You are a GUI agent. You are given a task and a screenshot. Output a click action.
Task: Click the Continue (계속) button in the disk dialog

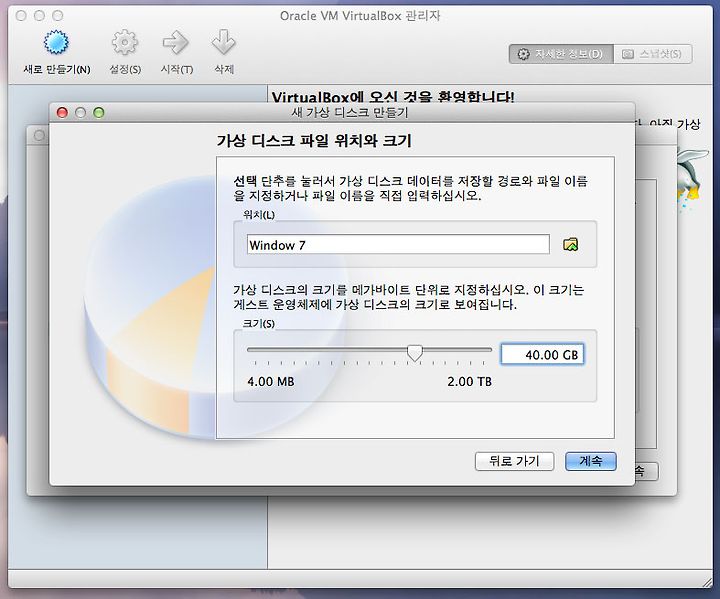point(591,461)
